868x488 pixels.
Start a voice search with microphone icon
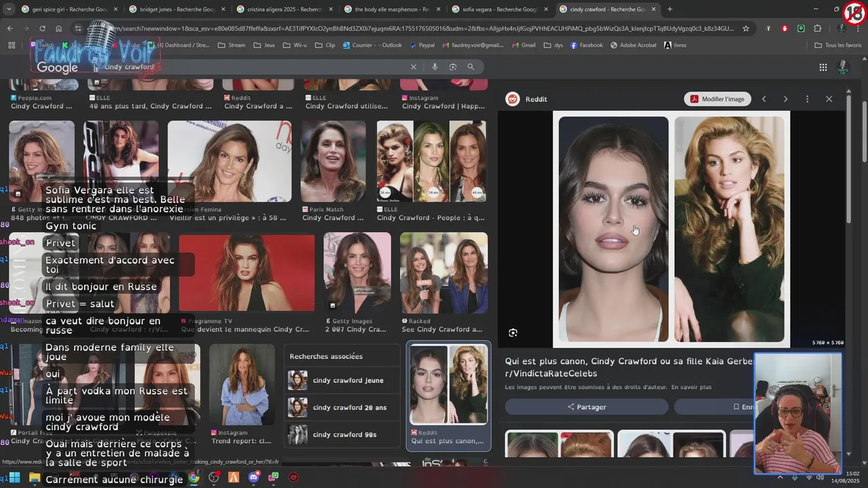(435, 67)
